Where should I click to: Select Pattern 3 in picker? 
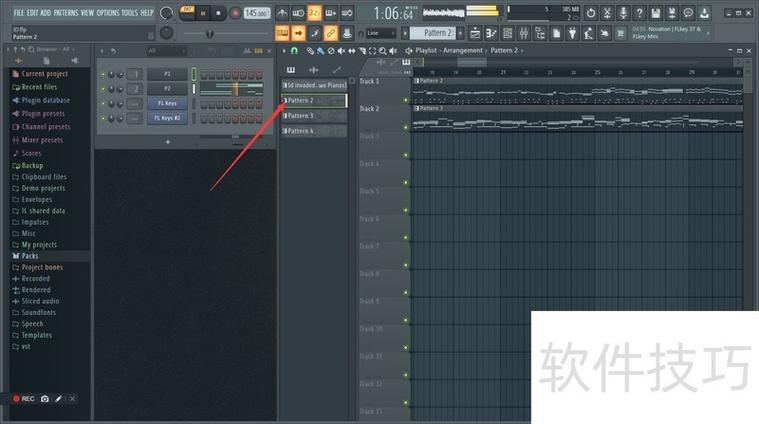click(x=314, y=116)
